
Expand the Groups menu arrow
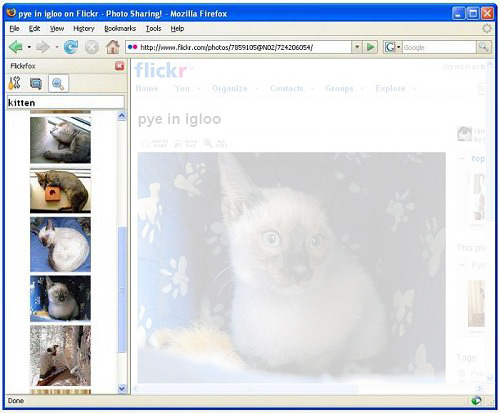(x=362, y=89)
